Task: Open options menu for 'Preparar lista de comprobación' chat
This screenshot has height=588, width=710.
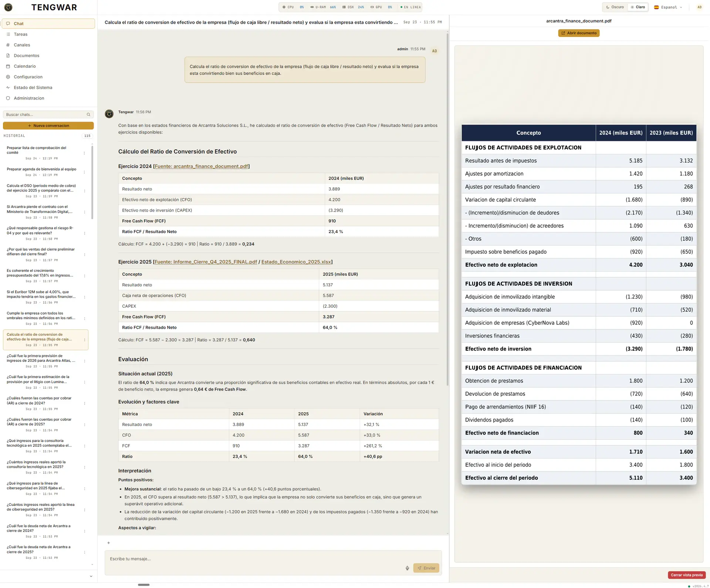Action: click(84, 153)
